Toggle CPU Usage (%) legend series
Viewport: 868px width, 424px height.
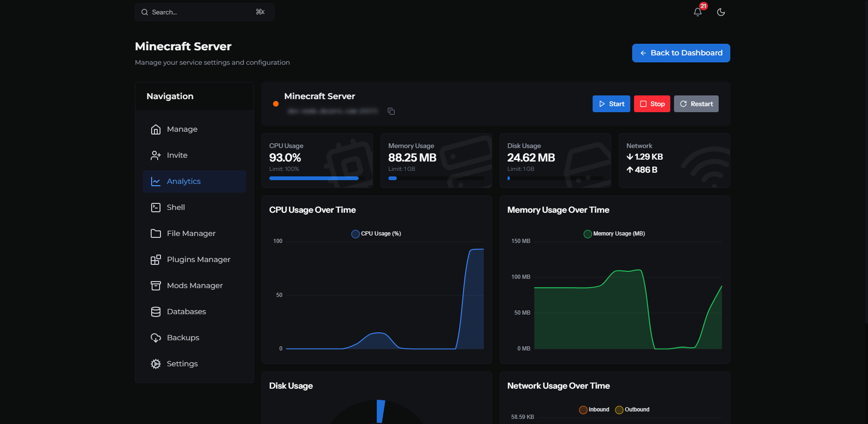(x=376, y=234)
